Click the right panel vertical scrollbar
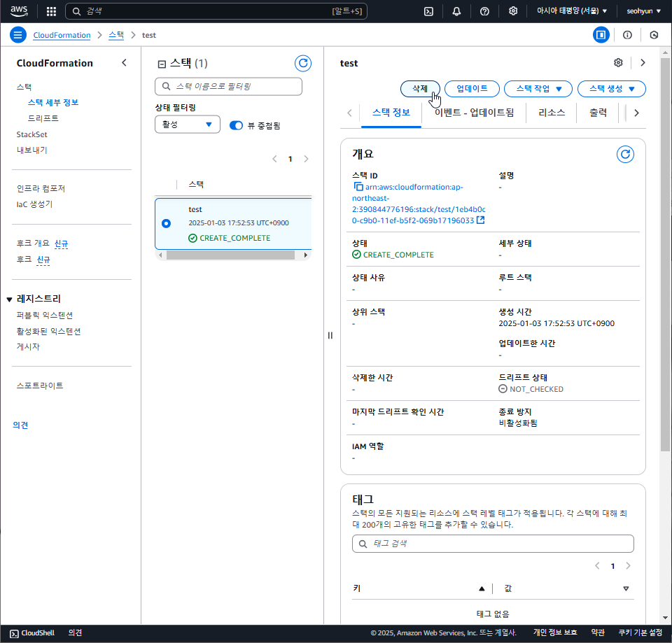Screen dimensions: 672x643 (x=665, y=255)
